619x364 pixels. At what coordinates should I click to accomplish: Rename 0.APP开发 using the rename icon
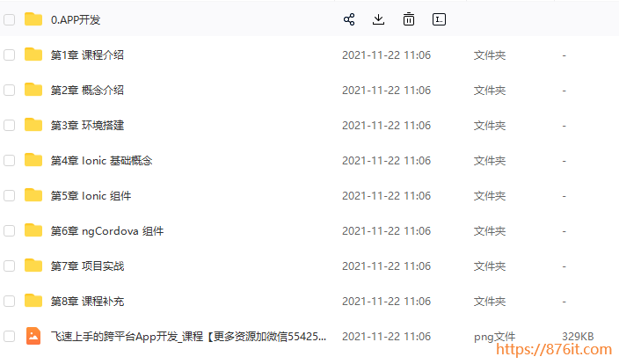tap(439, 19)
